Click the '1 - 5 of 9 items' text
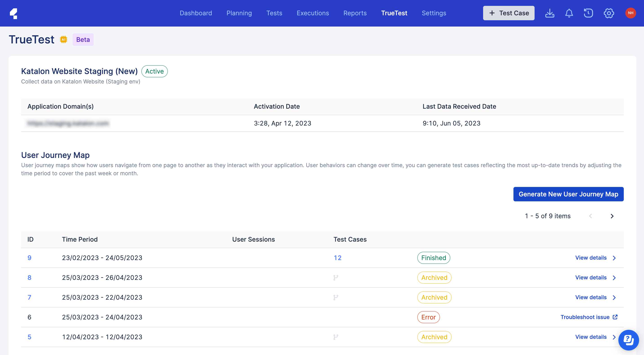 point(548,216)
